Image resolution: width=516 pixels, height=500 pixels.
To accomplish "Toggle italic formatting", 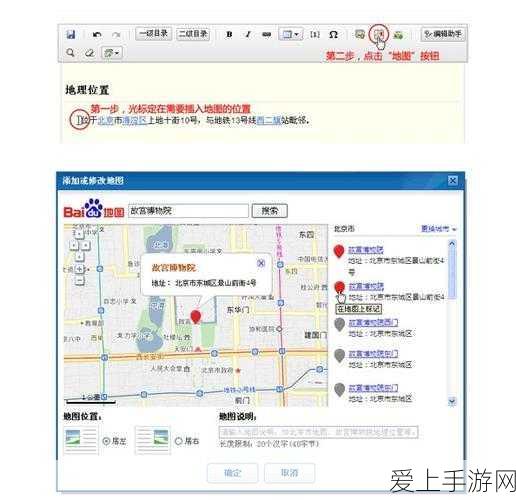I will coord(248,34).
